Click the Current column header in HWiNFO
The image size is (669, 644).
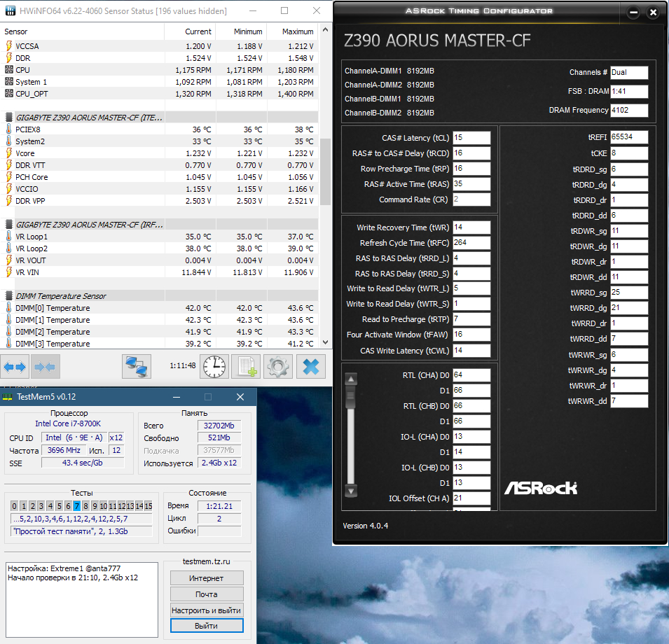[190, 31]
